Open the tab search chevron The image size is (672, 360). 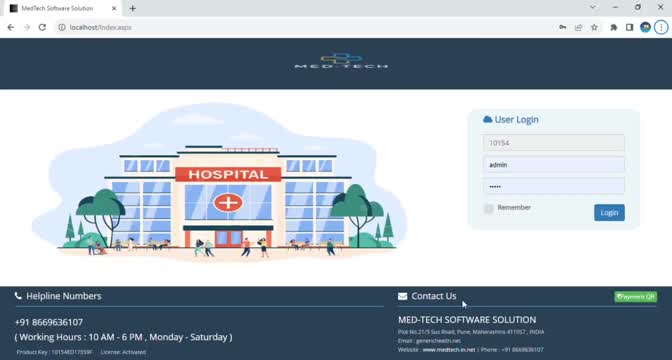tap(593, 7)
